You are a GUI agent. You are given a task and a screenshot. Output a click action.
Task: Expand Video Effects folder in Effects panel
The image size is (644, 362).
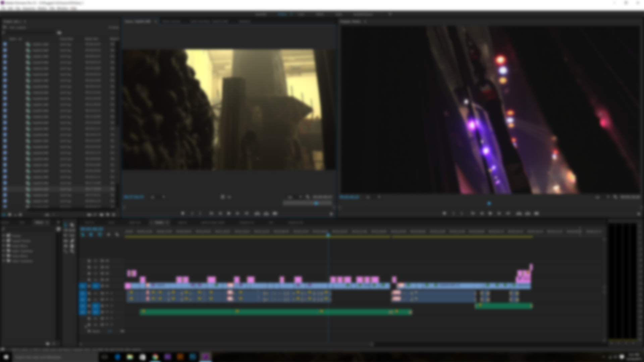tap(4, 256)
